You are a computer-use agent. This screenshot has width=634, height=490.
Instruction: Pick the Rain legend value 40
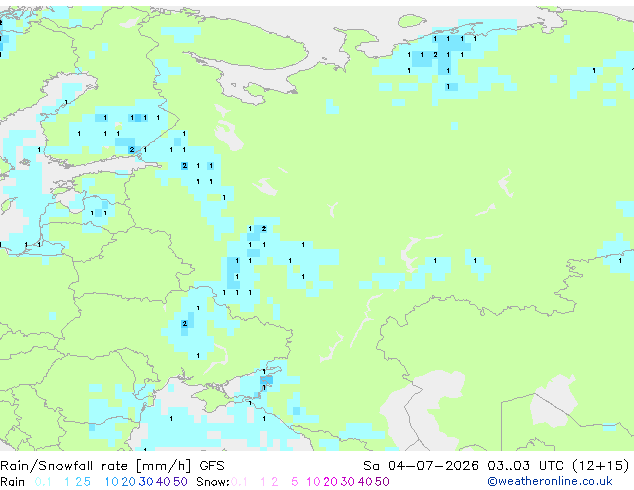click(x=163, y=482)
